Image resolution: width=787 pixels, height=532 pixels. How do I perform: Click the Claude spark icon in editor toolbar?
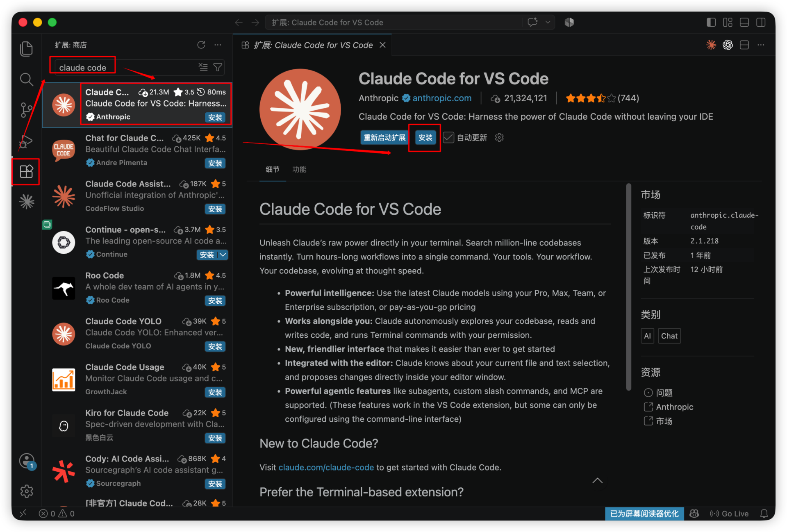711,45
